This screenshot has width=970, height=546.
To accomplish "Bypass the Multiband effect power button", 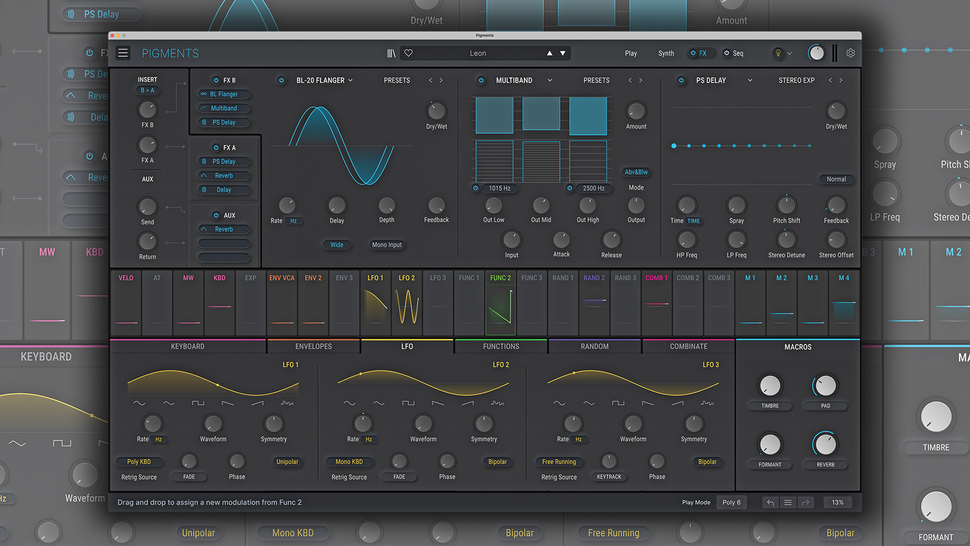I will (481, 80).
